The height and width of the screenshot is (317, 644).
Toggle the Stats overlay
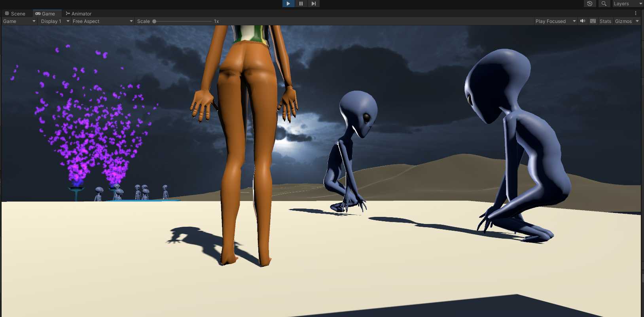point(605,21)
